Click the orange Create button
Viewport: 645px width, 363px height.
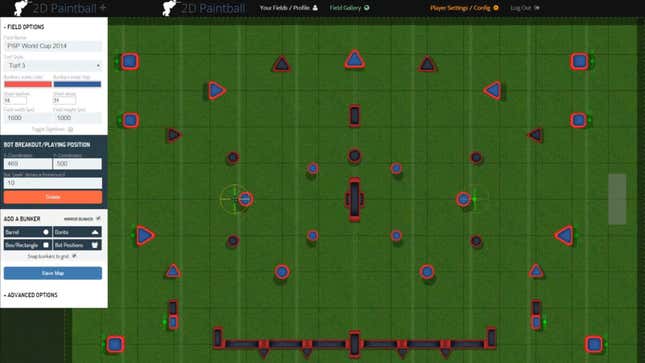53,197
